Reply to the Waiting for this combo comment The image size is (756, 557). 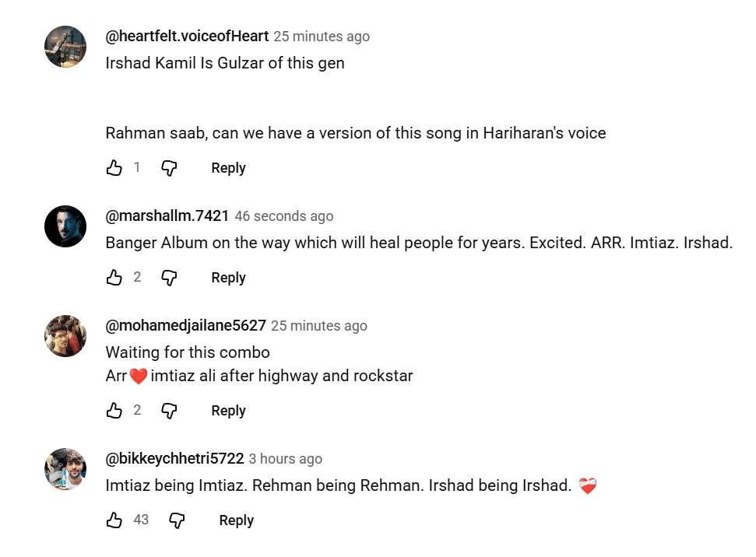(x=228, y=411)
